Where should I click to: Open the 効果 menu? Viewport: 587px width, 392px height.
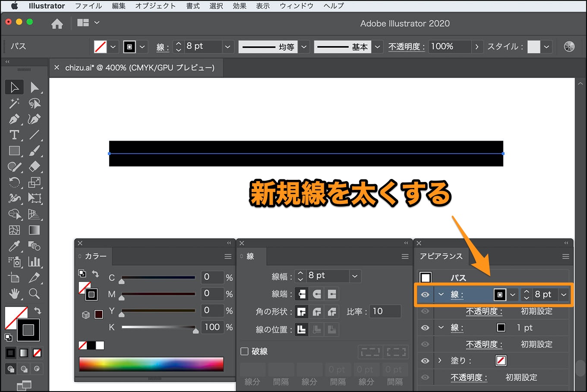[240, 6]
